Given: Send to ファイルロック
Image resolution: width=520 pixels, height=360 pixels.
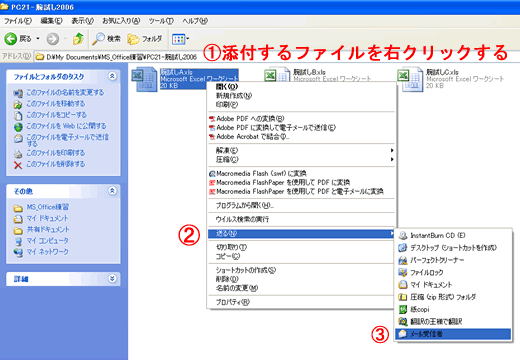Looking at the screenshot, I should [453, 272].
